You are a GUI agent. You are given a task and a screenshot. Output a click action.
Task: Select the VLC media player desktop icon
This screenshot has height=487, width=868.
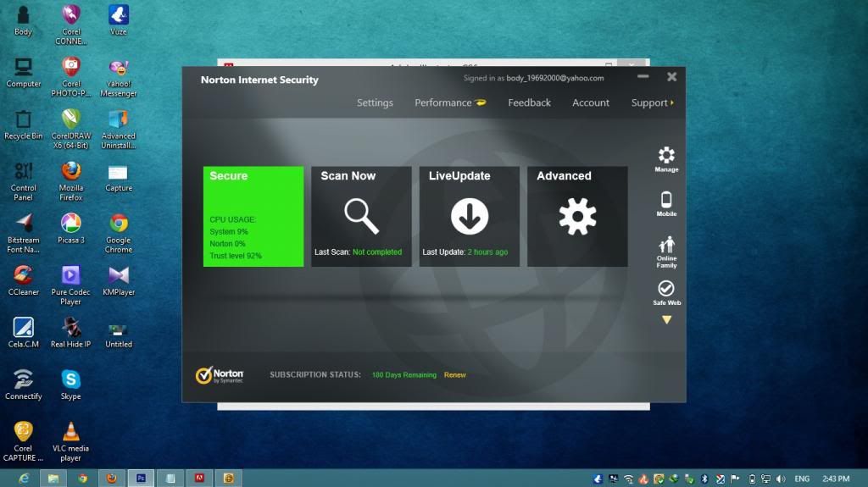click(71, 441)
